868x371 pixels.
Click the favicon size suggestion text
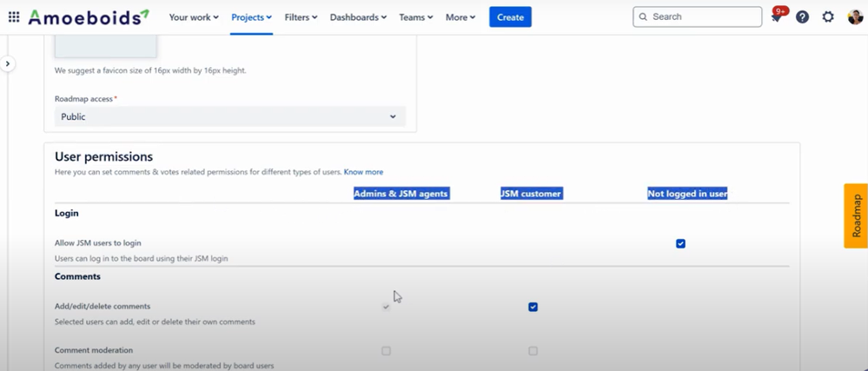click(150, 70)
